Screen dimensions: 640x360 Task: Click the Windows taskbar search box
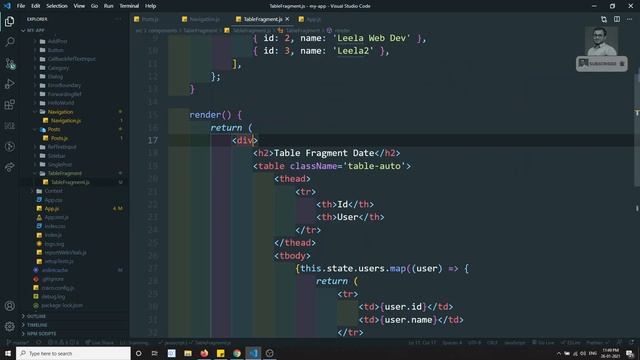click(x=73, y=353)
